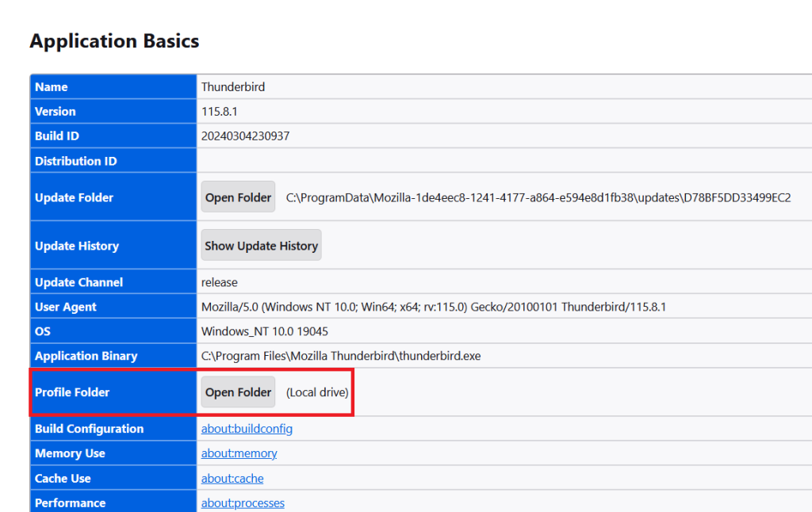Click the (Local drive) label
This screenshot has height=512, width=812.
[316, 392]
